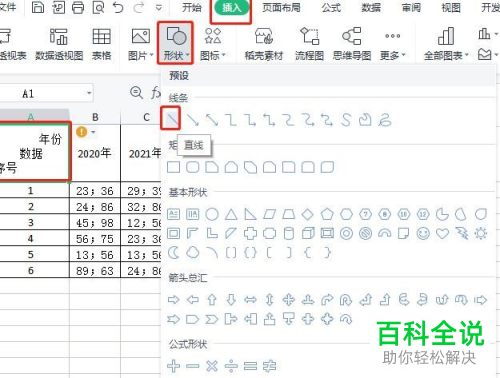Click the 流程图 flowchart button
500x378 pixels.
[309, 44]
